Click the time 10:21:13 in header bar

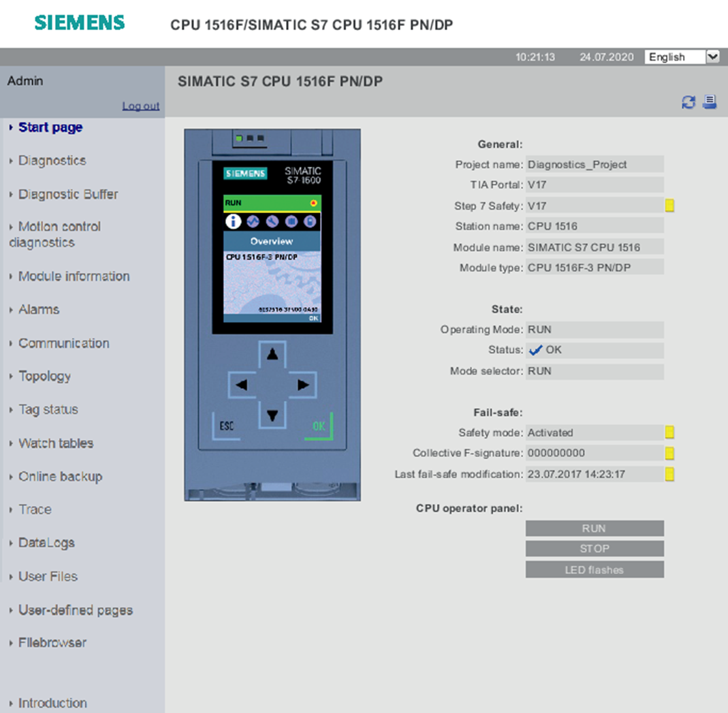[x=535, y=57]
